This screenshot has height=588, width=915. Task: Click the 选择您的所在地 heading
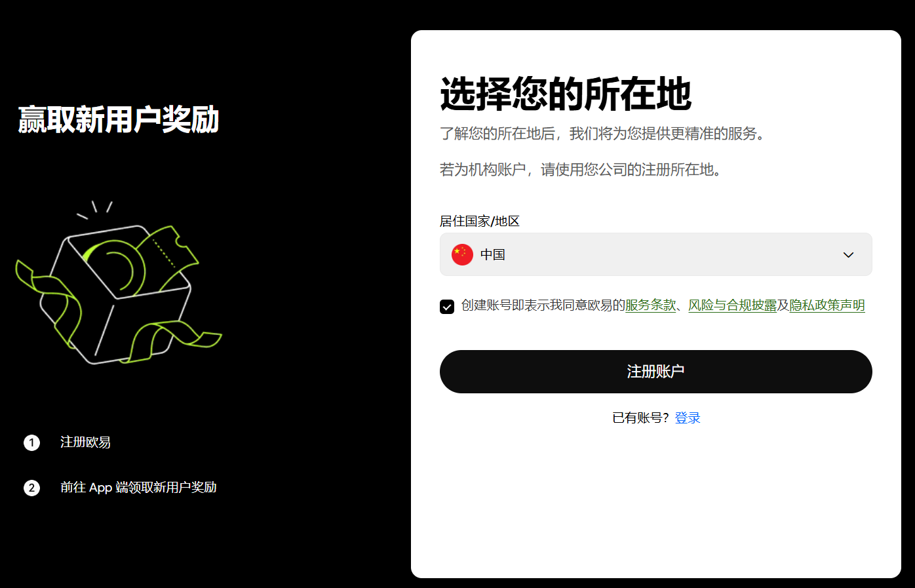click(x=566, y=94)
